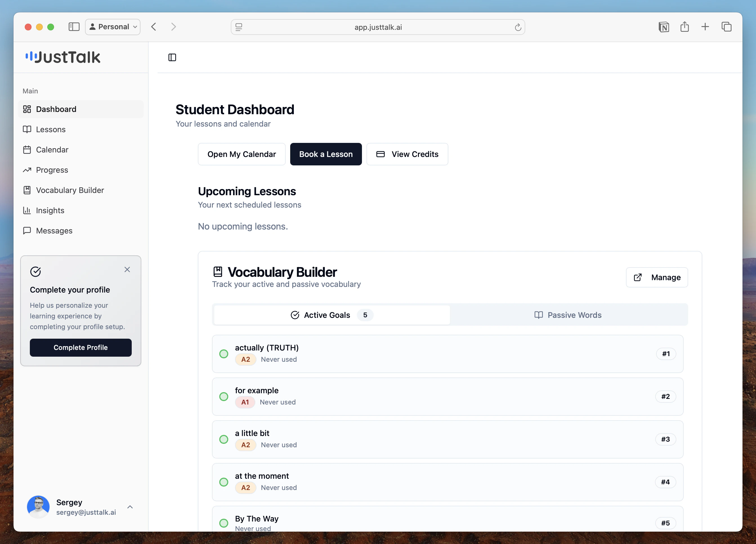Viewport: 756px width, 544px height.
Task: Switch to the Active Goals tab
Action: point(332,315)
